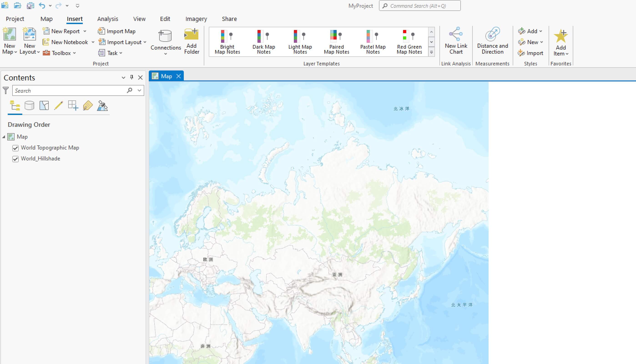This screenshot has height=364, width=636.
Task: Toggle World_Hillshade layer visibility
Action: (x=15, y=159)
